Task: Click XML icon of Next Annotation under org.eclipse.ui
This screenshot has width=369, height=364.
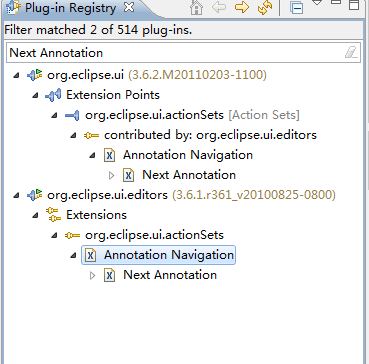Action: pyautogui.click(x=129, y=175)
